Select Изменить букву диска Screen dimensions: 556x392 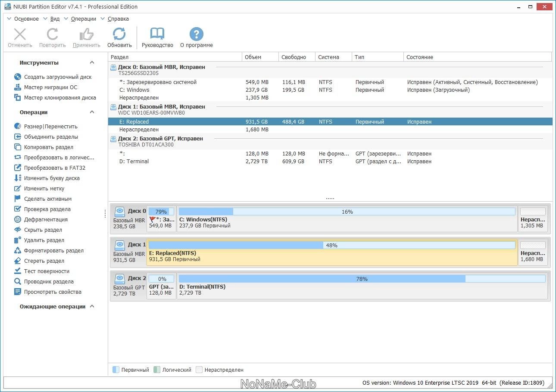point(47,178)
